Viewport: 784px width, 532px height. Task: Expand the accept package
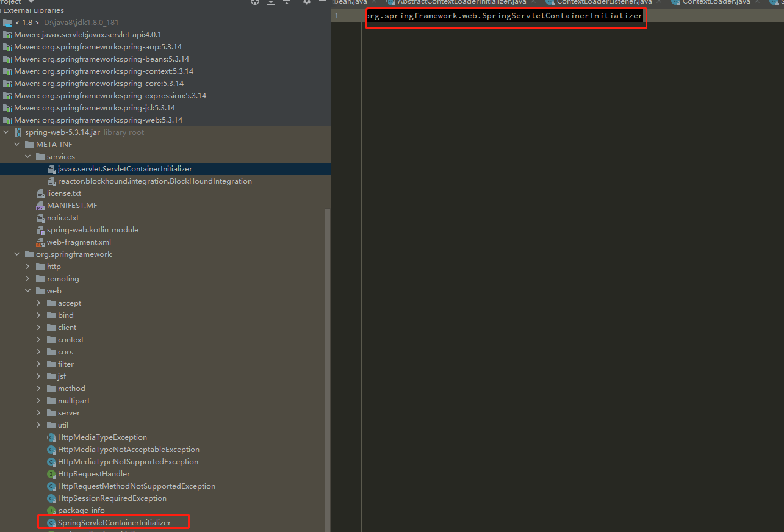[x=39, y=303]
